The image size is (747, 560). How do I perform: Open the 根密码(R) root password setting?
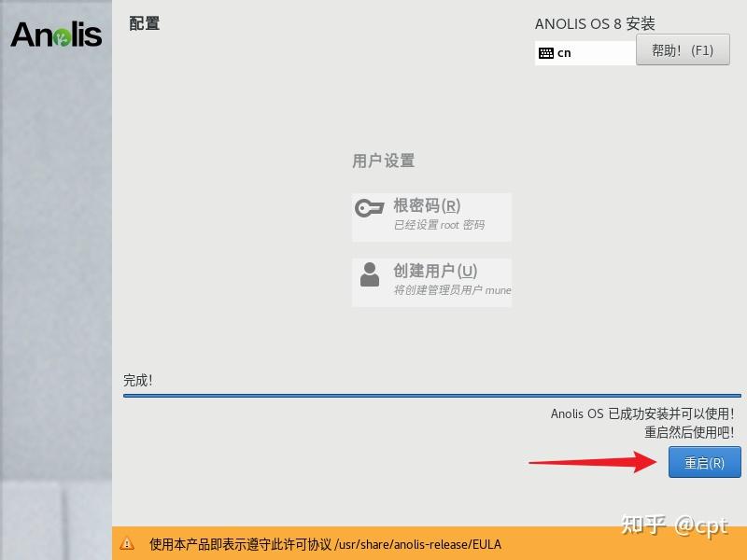click(431, 217)
